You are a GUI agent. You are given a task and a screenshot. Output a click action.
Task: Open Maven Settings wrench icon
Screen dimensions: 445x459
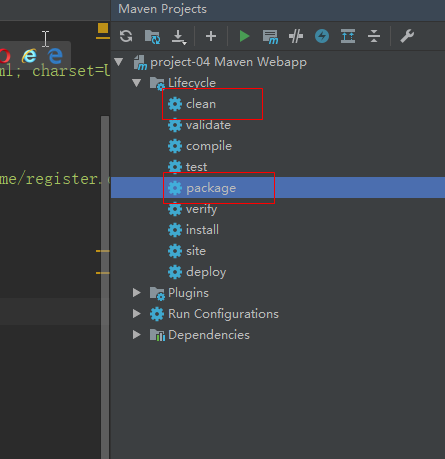[x=407, y=36]
